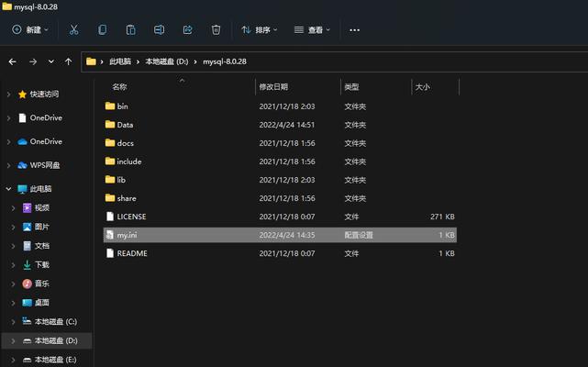Image resolution: width=588 pixels, height=367 pixels.
Task: Click the Paste clipboard icon
Action: [x=130, y=29]
